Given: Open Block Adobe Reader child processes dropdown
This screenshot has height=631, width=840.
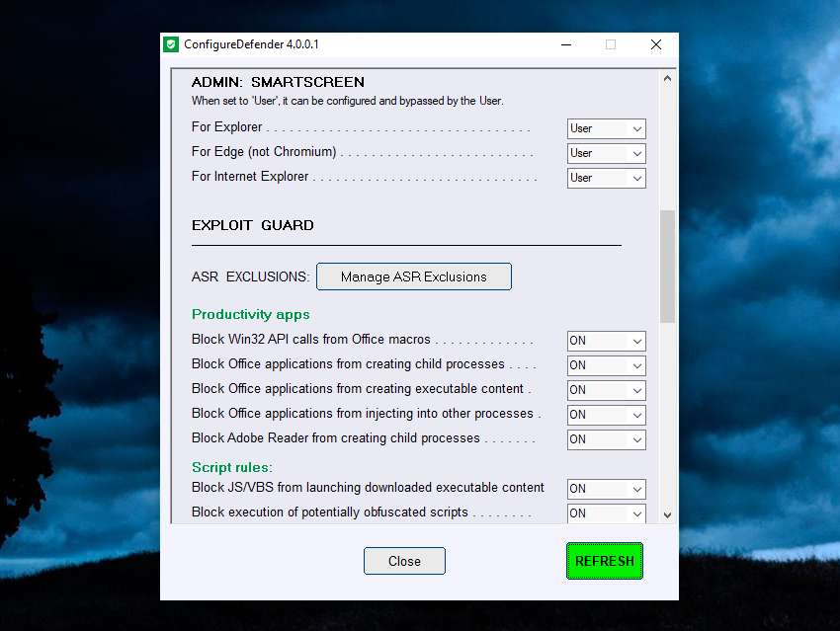Looking at the screenshot, I should click(x=607, y=438).
